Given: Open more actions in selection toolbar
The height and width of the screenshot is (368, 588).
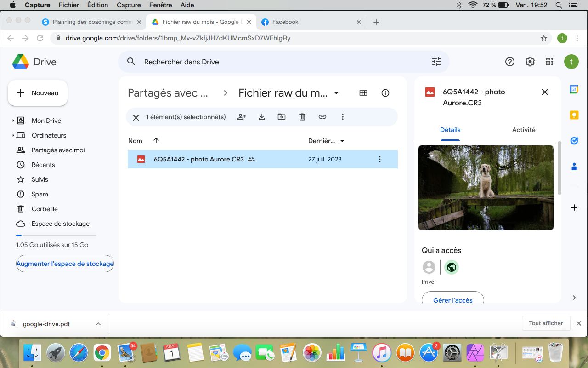Looking at the screenshot, I should tap(343, 117).
